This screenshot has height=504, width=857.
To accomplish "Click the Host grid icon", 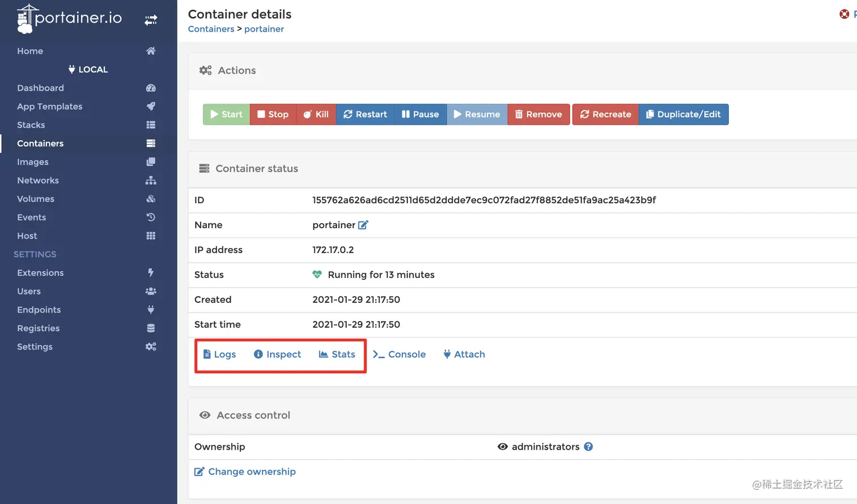I will click(x=151, y=236).
